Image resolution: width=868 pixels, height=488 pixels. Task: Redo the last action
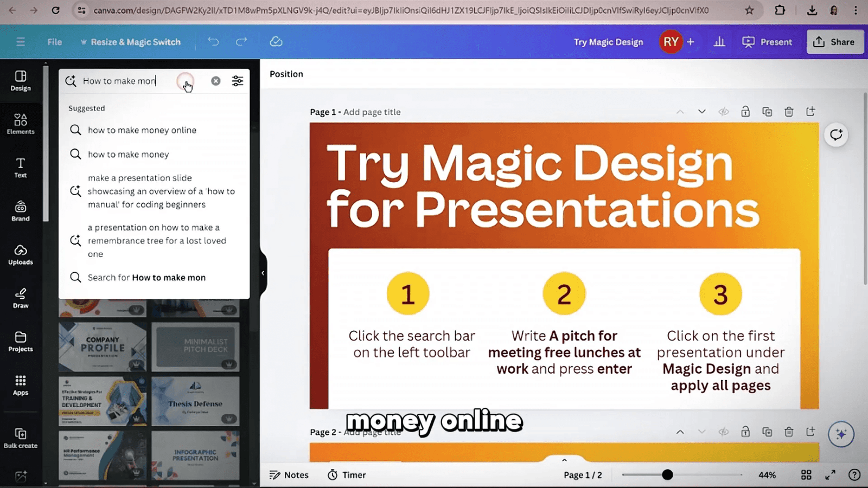tap(241, 42)
